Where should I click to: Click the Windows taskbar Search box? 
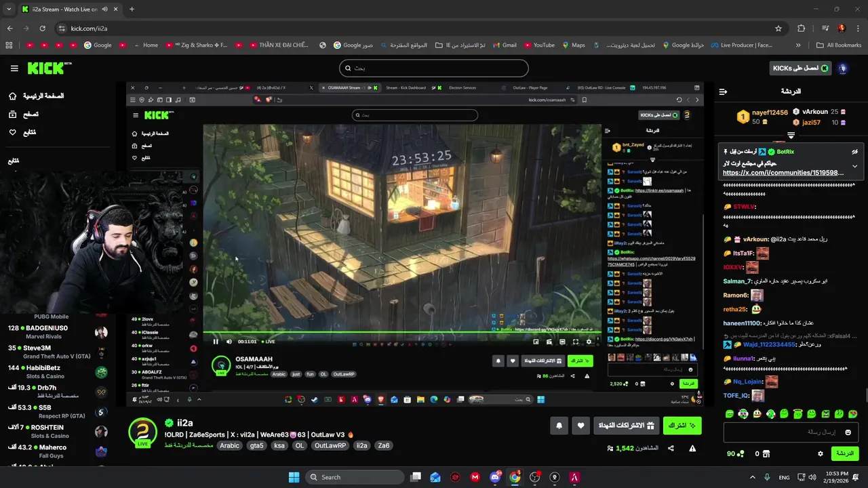click(x=353, y=477)
